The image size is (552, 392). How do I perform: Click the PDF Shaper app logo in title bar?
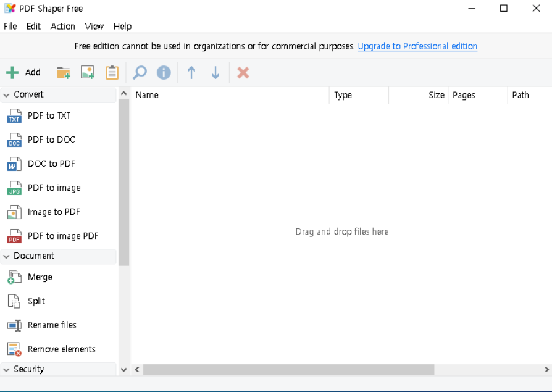point(10,9)
